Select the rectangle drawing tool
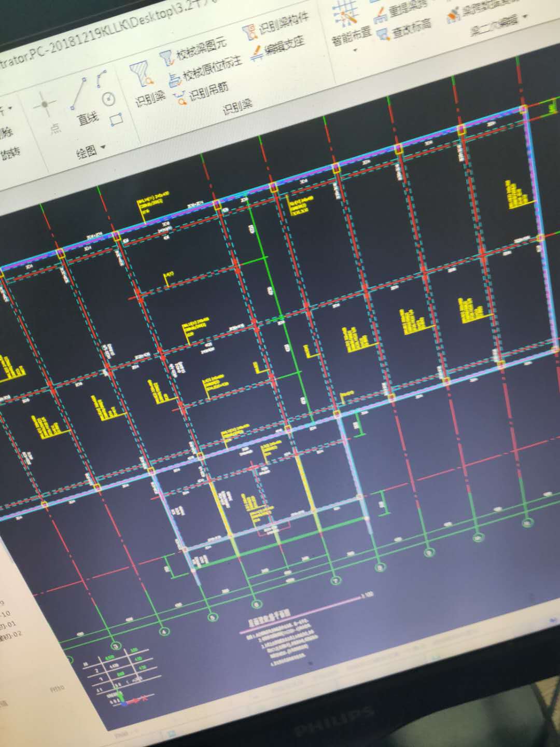 click(117, 120)
